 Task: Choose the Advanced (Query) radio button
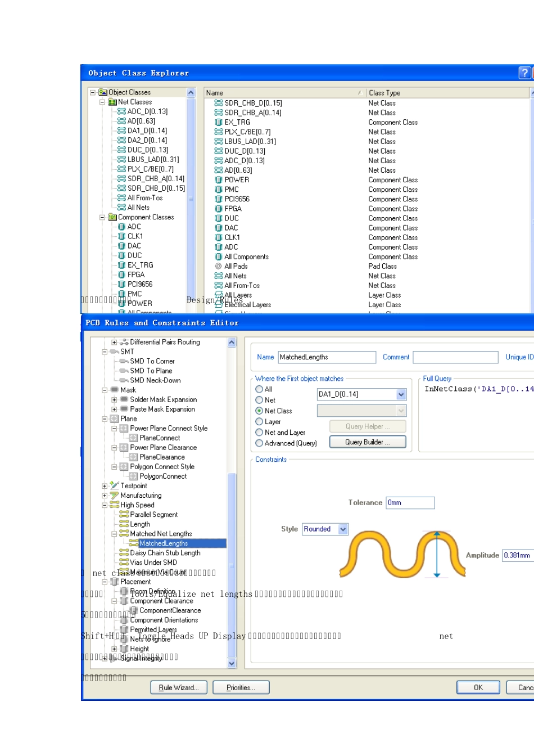point(259,443)
